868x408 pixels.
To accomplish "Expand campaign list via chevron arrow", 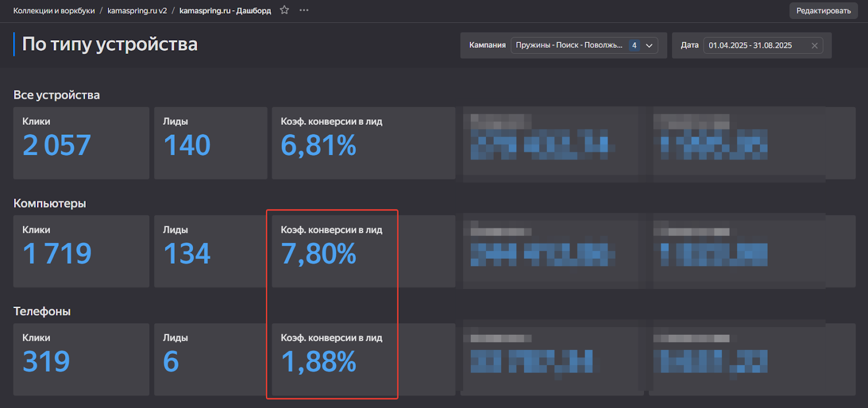I will coord(649,46).
